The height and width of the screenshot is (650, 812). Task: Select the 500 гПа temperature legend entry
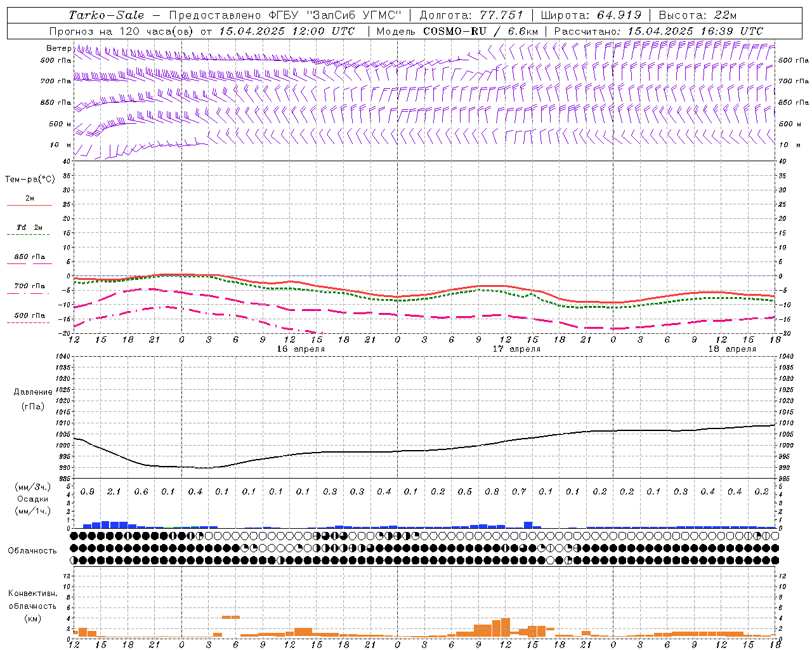30,315
